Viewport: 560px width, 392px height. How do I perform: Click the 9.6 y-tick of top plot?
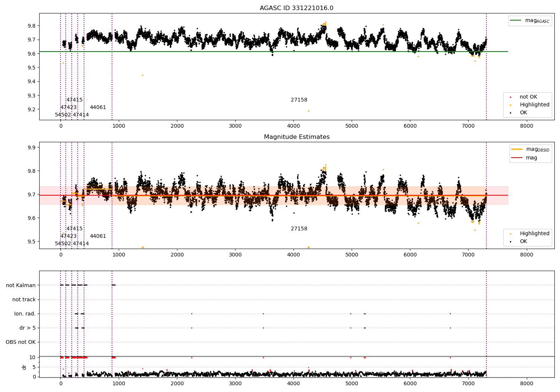[32, 54]
